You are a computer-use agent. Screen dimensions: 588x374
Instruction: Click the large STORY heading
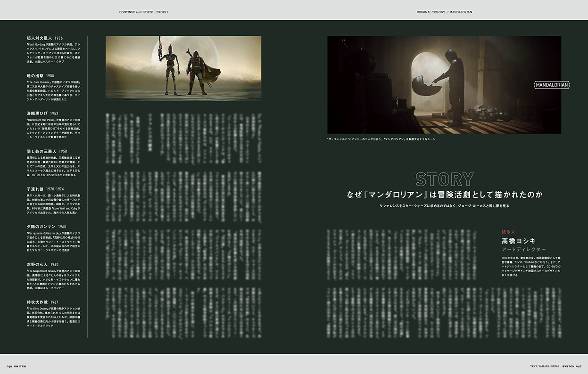(445, 179)
